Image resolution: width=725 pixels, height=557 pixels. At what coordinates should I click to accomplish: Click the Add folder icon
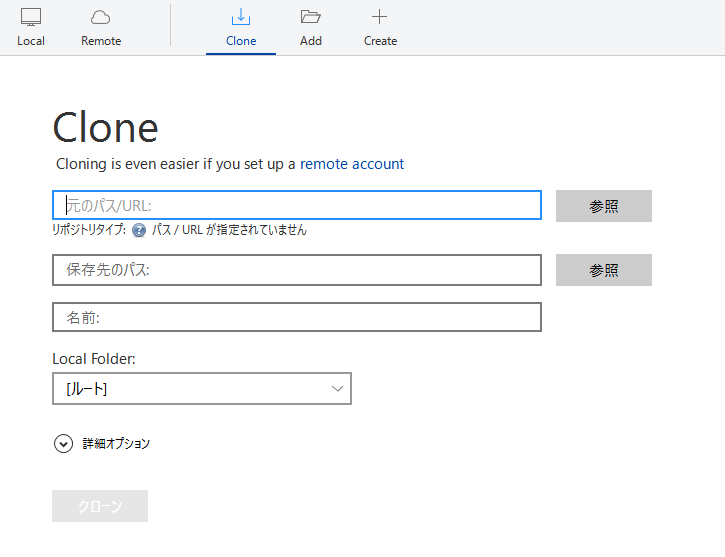(x=311, y=17)
